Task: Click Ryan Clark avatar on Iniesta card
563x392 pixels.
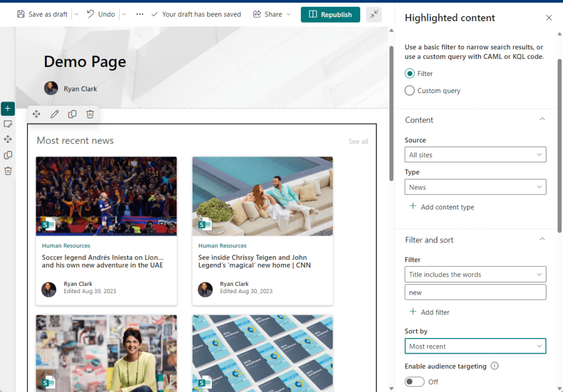Action: [49, 290]
